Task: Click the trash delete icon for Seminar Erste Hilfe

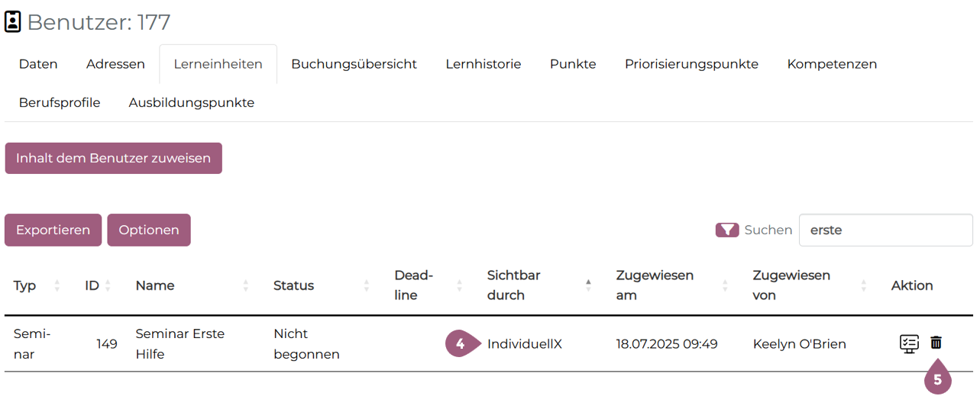Action: tap(936, 343)
